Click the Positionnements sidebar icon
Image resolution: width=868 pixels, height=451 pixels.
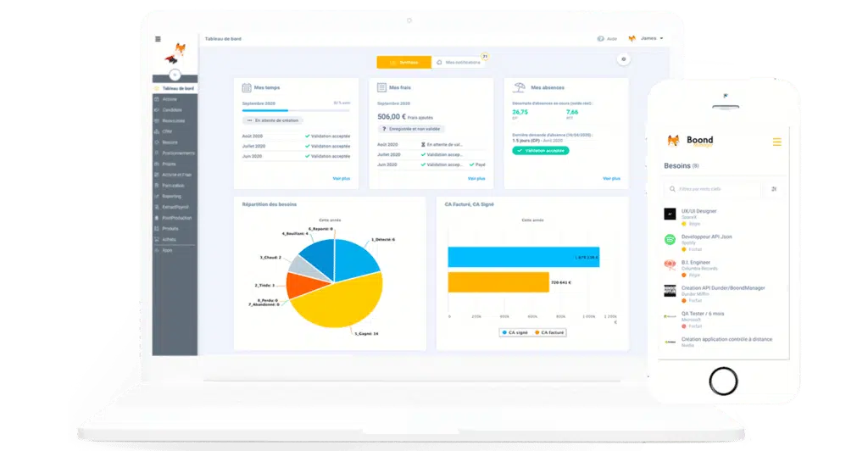[x=157, y=153]
